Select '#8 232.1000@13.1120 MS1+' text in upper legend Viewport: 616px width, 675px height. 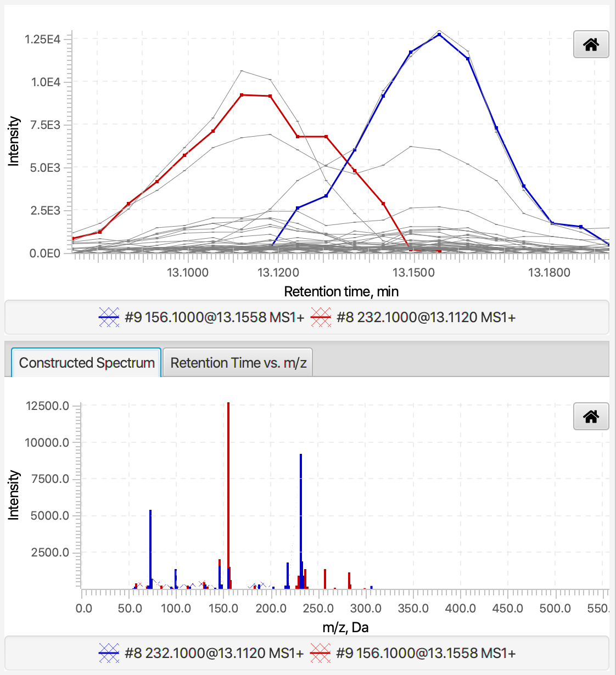point(426,317)
